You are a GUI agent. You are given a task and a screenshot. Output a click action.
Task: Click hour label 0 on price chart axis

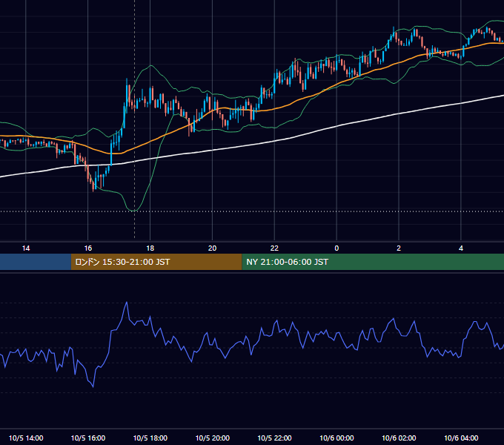(x=336, y=248)
